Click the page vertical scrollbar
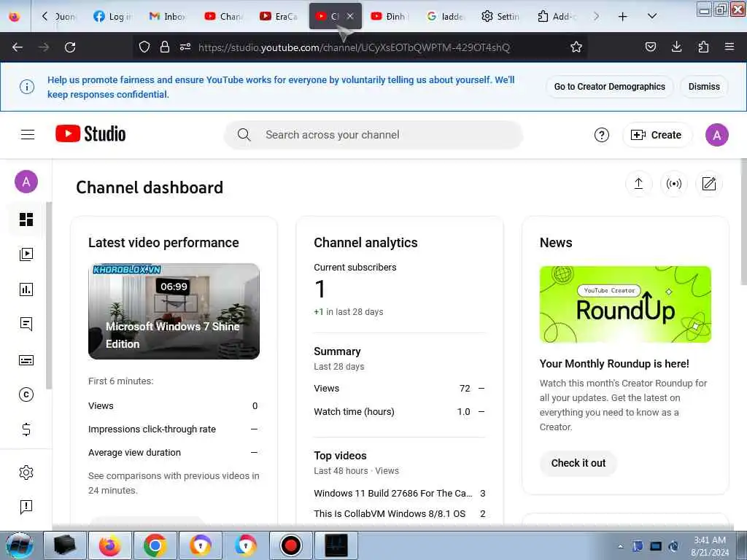Image resolution: width=747 pixels, height=560 pixels. tap(743, 222)
